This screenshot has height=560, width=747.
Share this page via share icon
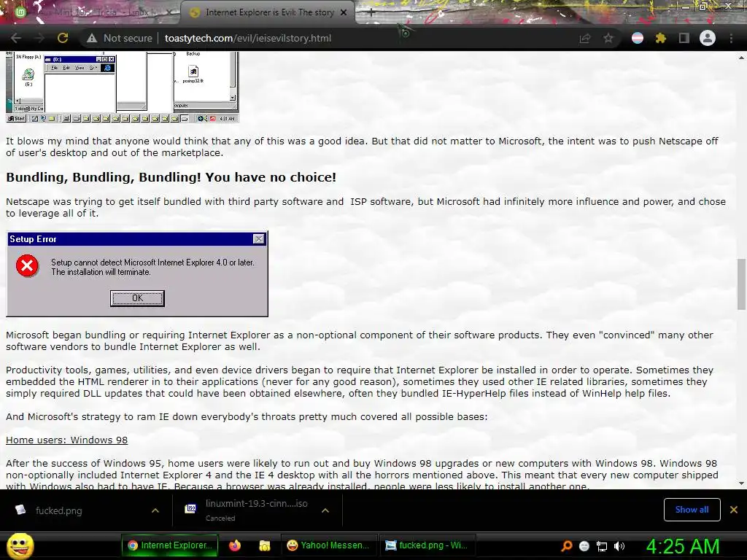[584, 38]
